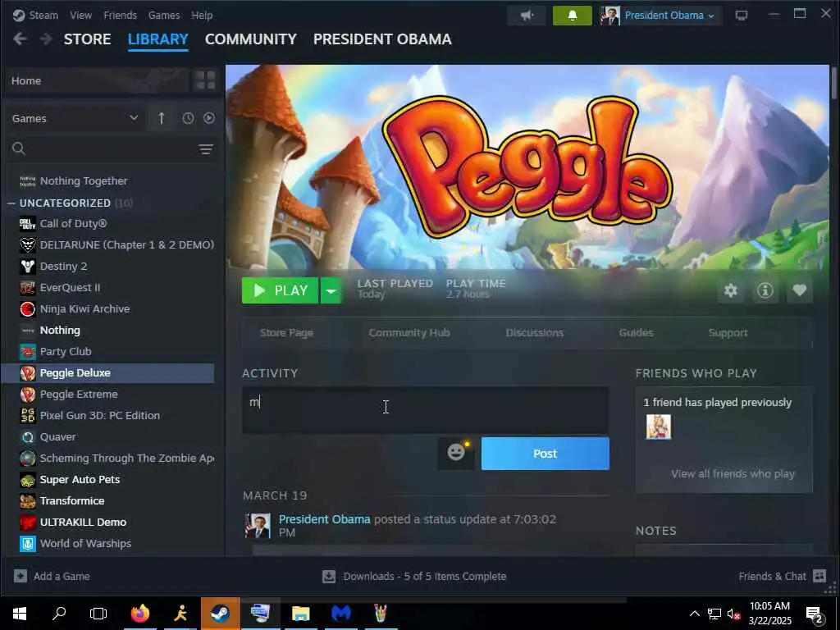Expand the Play button dropdown arrow
840x630 pixels.
(331, 290)
